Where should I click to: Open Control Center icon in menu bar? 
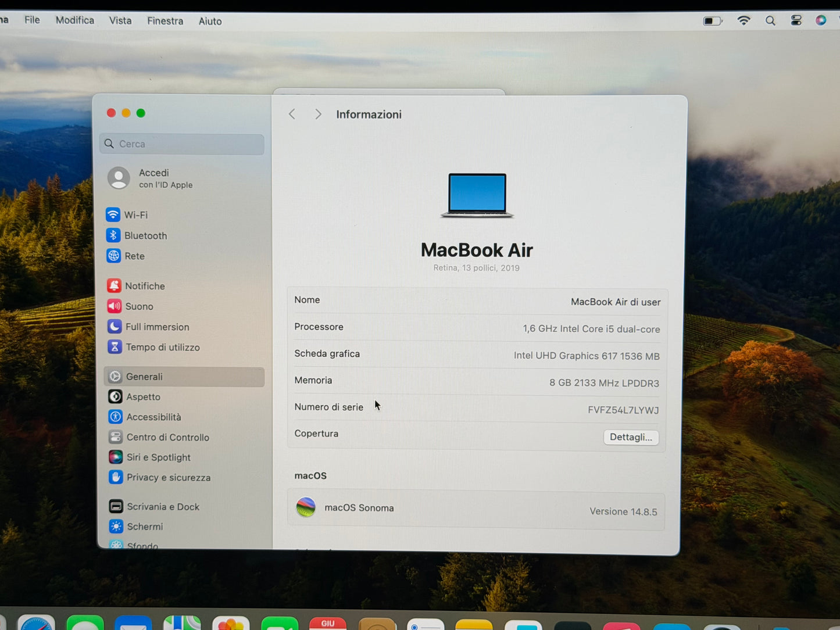(796, 21)
